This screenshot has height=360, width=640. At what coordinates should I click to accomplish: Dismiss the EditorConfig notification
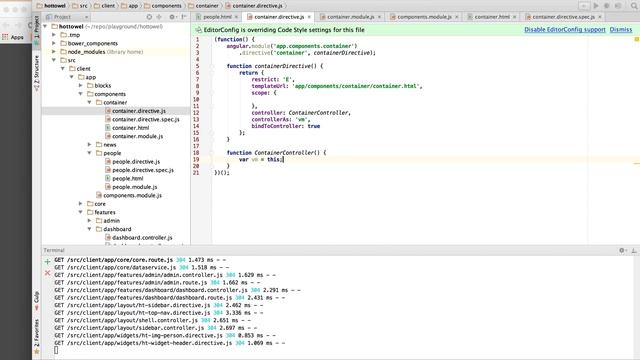click(620, 30)
